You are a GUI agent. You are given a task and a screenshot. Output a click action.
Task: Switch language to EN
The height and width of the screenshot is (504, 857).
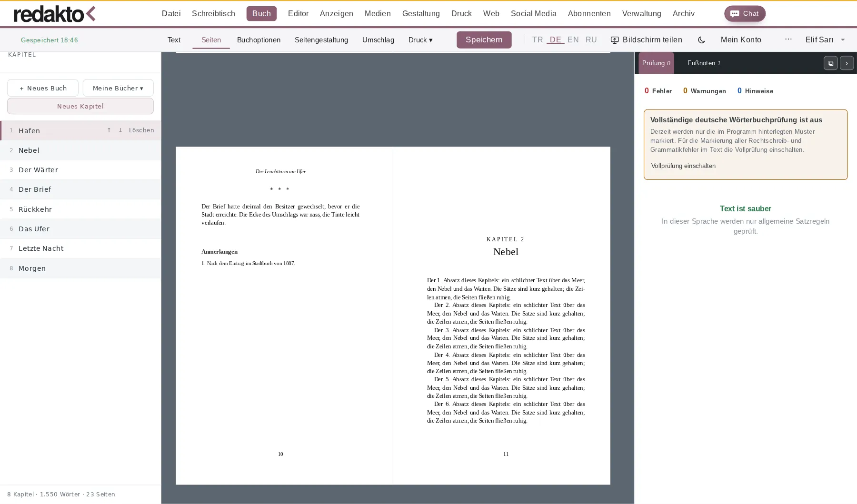coord(573,40)
